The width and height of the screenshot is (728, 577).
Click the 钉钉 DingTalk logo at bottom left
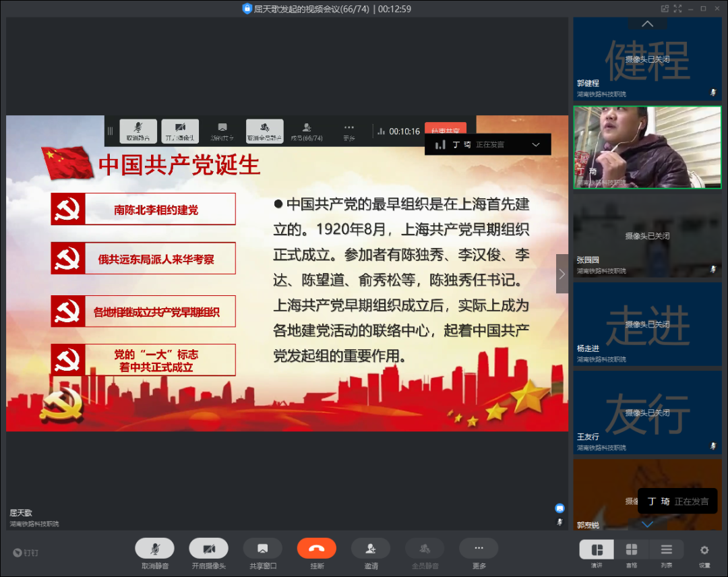point(26,553)
